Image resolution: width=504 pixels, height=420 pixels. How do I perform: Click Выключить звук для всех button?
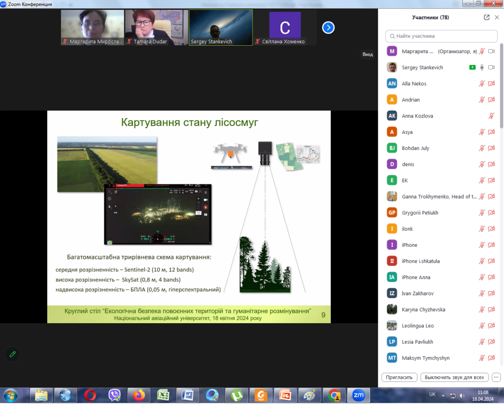455,377
